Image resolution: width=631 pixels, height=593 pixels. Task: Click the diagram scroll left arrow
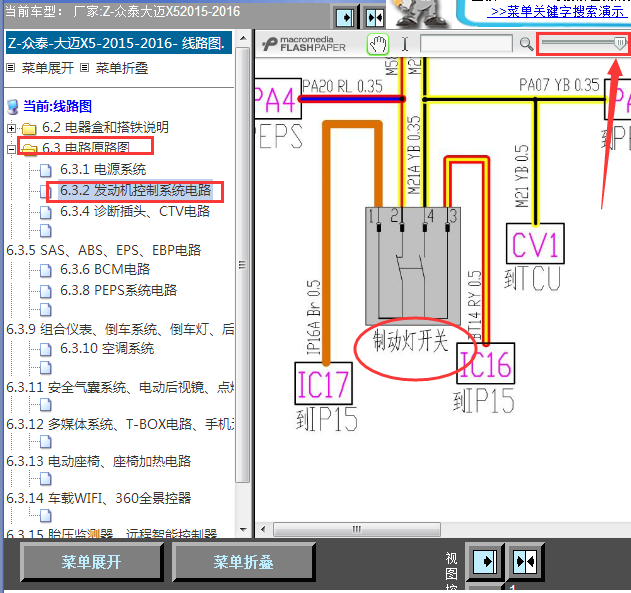click(263, 529)
